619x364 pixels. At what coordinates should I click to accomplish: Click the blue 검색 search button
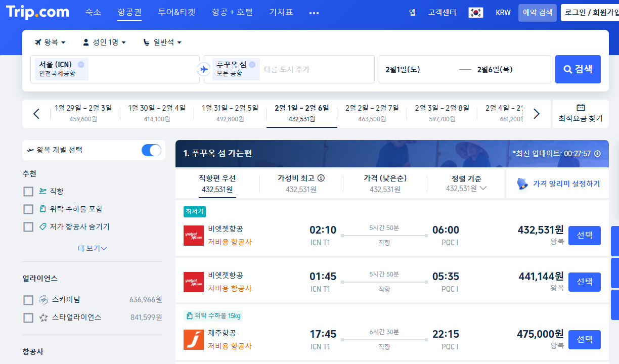[x=578, y=69]
